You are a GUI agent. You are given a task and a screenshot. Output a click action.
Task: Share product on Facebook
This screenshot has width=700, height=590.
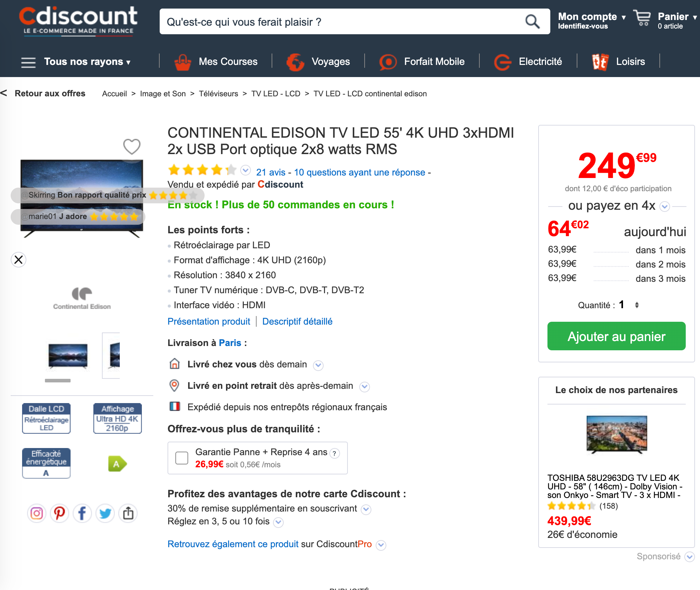(x=82, y=513)
